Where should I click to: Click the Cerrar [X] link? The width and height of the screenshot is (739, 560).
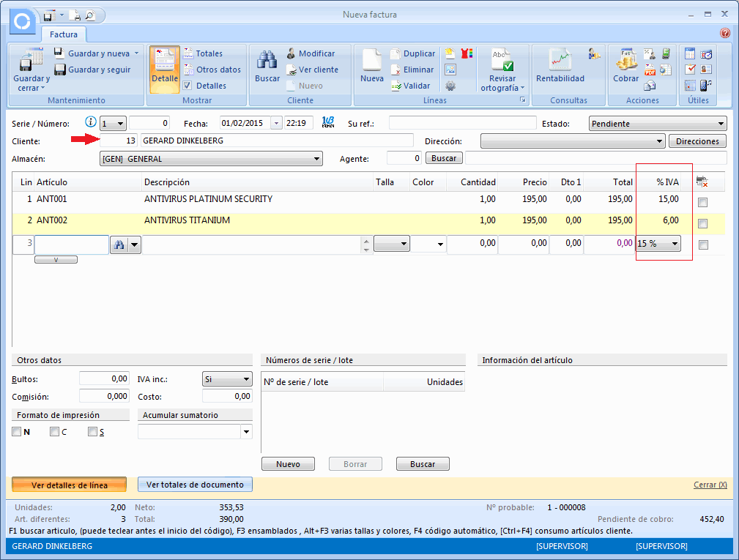[710, 485]
